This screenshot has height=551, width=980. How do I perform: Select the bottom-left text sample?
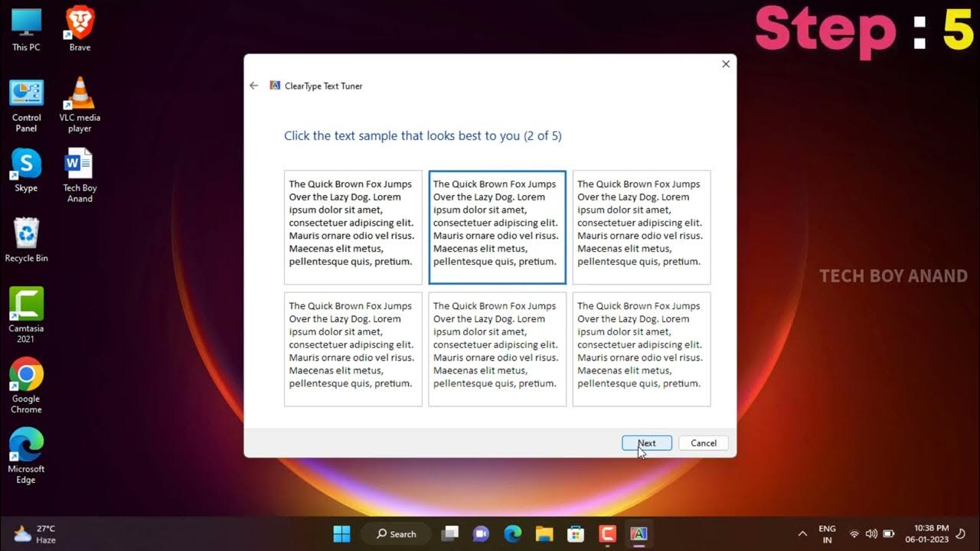(x=353, y=349)
